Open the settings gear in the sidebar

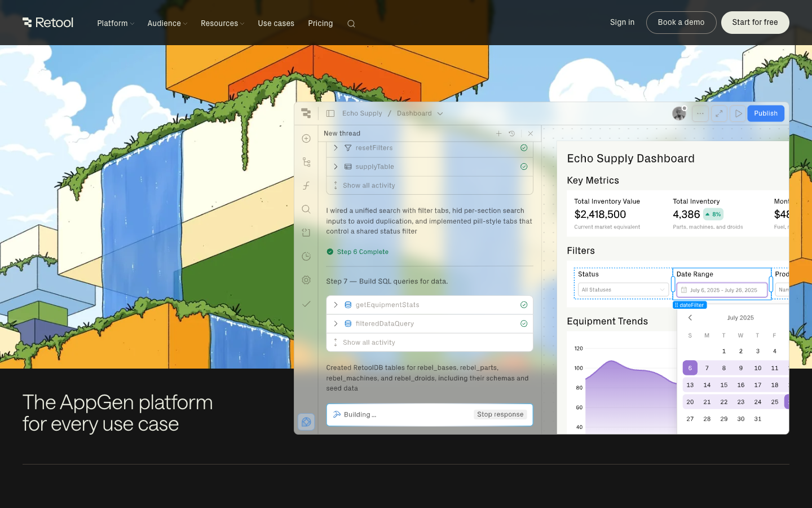tap(306, 280)
